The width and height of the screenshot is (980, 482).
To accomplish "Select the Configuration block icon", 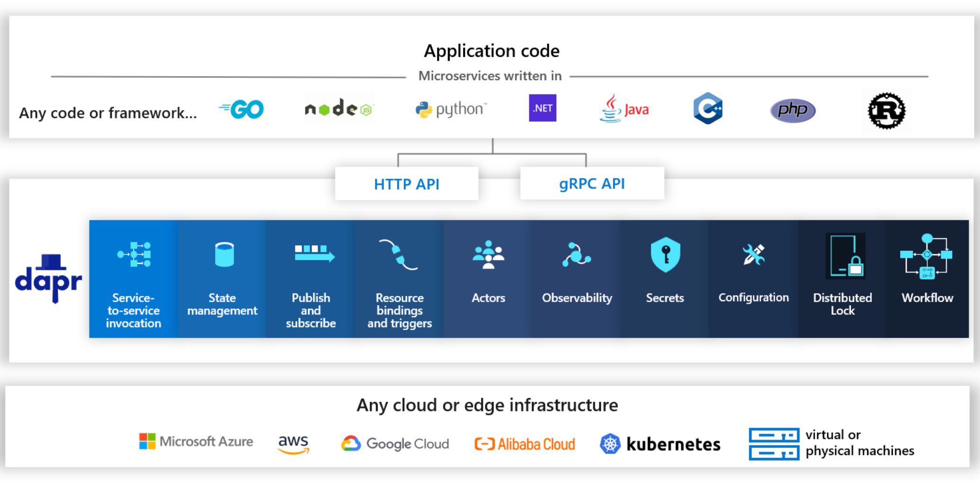I will [753, 275].
